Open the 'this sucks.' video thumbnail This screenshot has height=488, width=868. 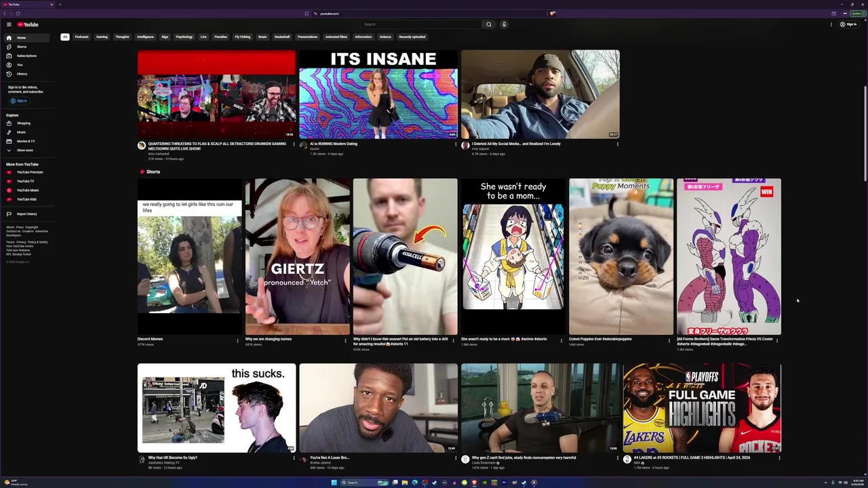[x=217, y=408]
